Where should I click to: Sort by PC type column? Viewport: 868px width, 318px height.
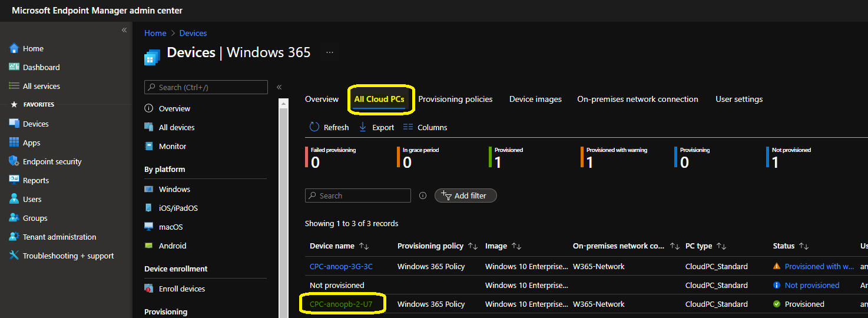pos(706,246)
